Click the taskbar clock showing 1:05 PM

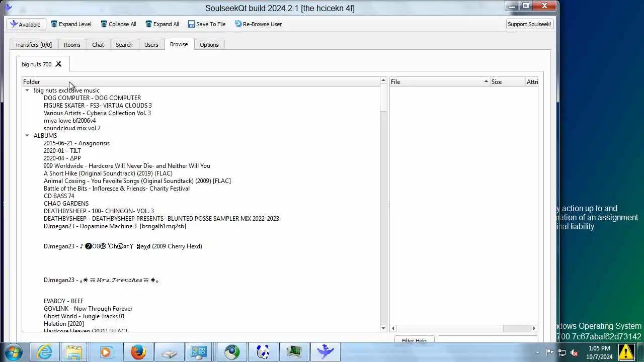pyautogui.click(x=599, y=352)
